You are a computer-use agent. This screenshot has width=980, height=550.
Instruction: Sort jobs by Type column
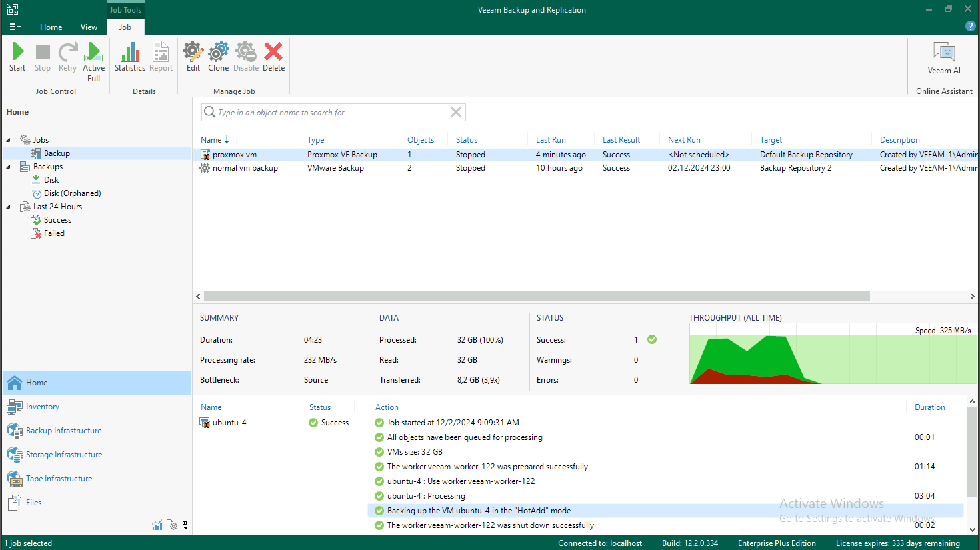pos(315,140)
